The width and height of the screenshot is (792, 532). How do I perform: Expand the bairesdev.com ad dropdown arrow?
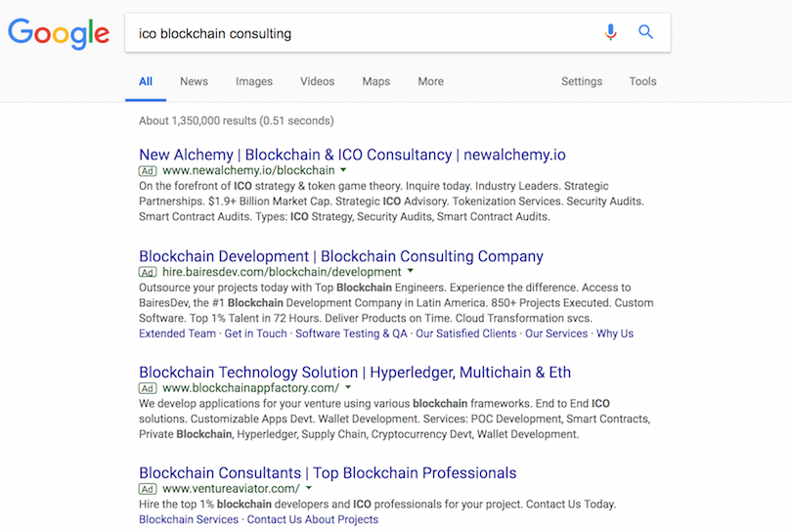(411, 271)
